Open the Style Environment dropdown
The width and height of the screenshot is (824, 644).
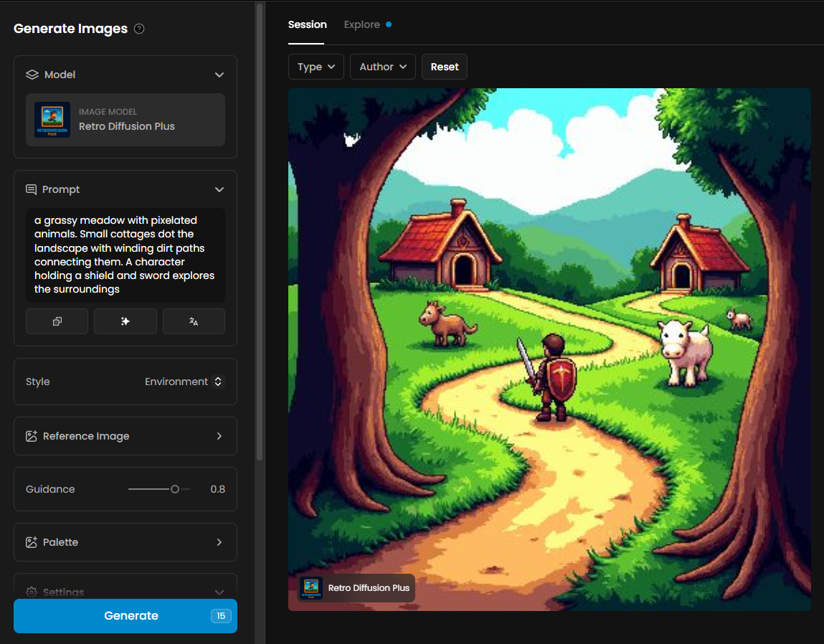[x=184, y=382]
